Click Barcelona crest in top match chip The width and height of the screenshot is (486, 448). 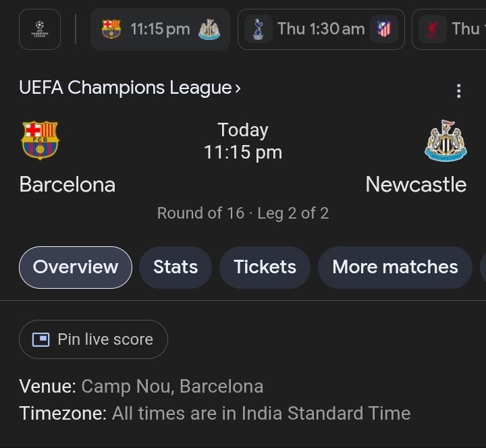111,29
